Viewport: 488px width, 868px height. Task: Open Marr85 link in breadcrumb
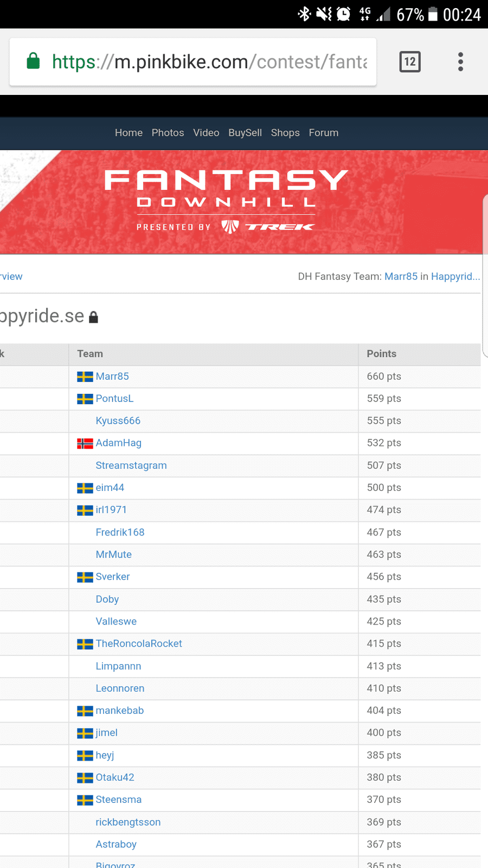(x=401, y=277)
